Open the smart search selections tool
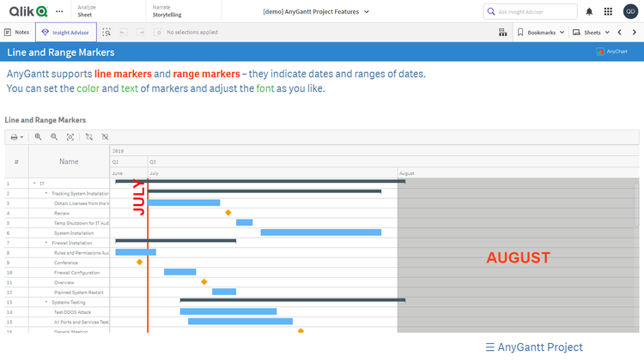Screen dimensions: 644x362 coord(106,32)
